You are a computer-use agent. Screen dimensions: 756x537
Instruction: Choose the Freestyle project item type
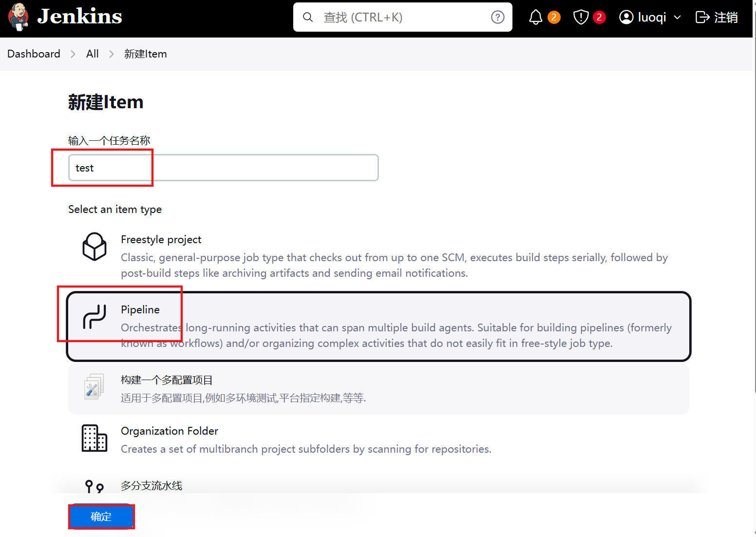tap(378, 256)
